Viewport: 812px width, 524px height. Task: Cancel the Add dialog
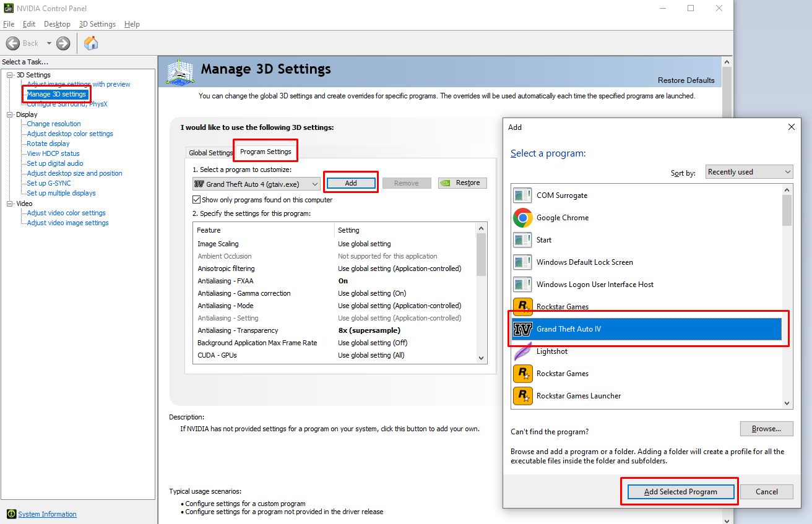pyautogui.click(x=767, y=492)
